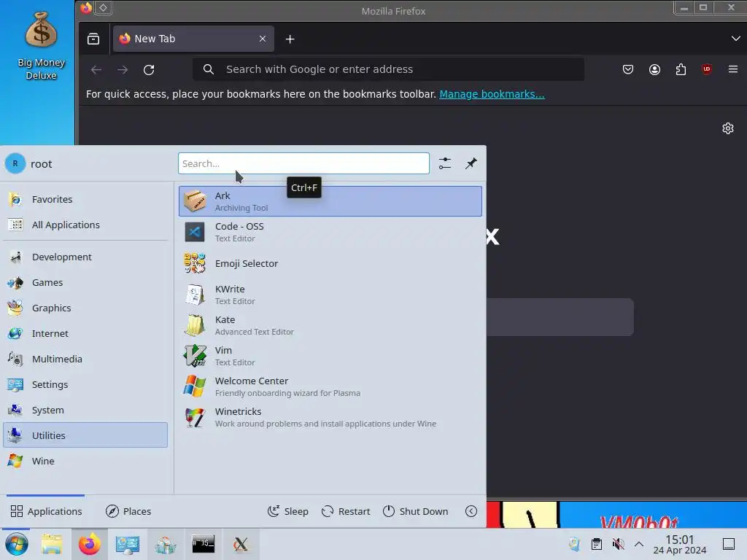Open terminal from taskbar
Screen dimensions: 747x560
point(203,544)
